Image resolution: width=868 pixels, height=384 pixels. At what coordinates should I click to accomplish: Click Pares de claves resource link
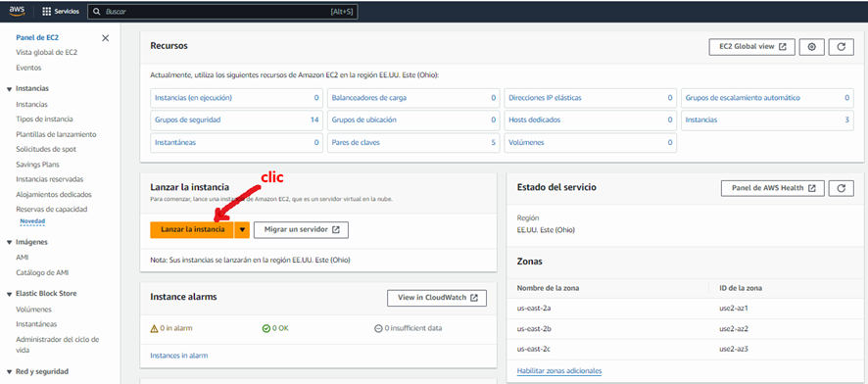356,142
